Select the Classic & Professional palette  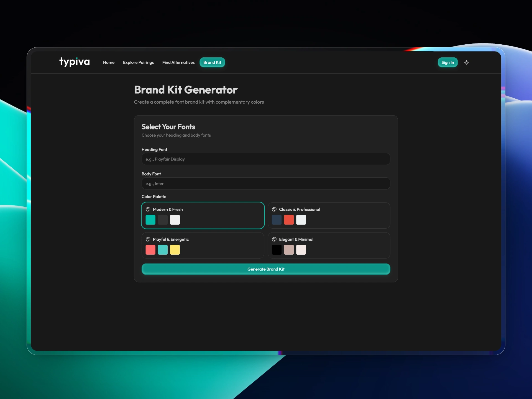tap(329, 216)
